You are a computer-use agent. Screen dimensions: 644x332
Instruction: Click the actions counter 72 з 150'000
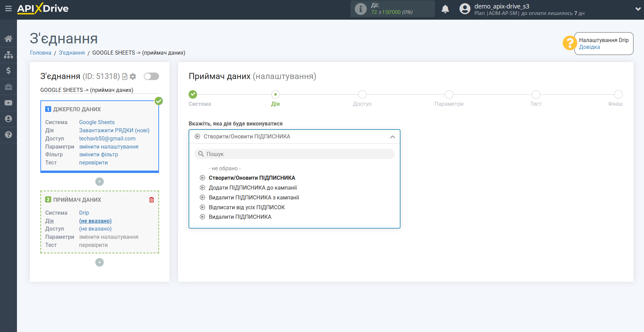392,12
